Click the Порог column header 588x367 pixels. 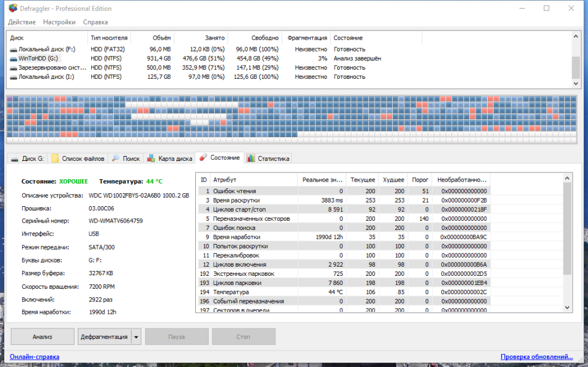(420, 180)
